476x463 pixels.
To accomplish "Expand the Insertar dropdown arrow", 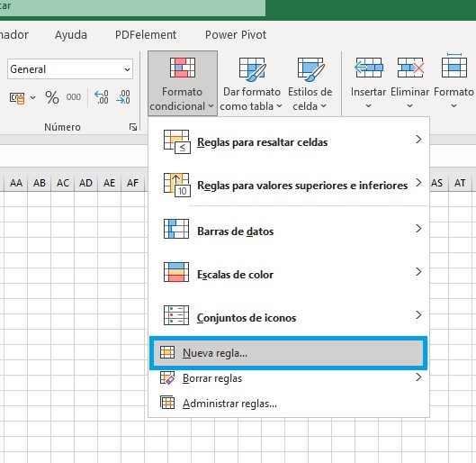I will pos(368,105).
